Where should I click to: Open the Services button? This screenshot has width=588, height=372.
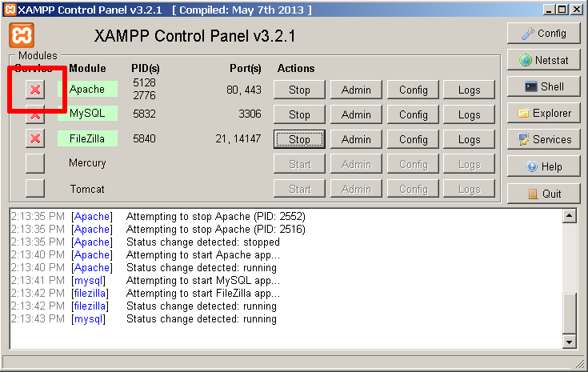click(x=543, y=139)
